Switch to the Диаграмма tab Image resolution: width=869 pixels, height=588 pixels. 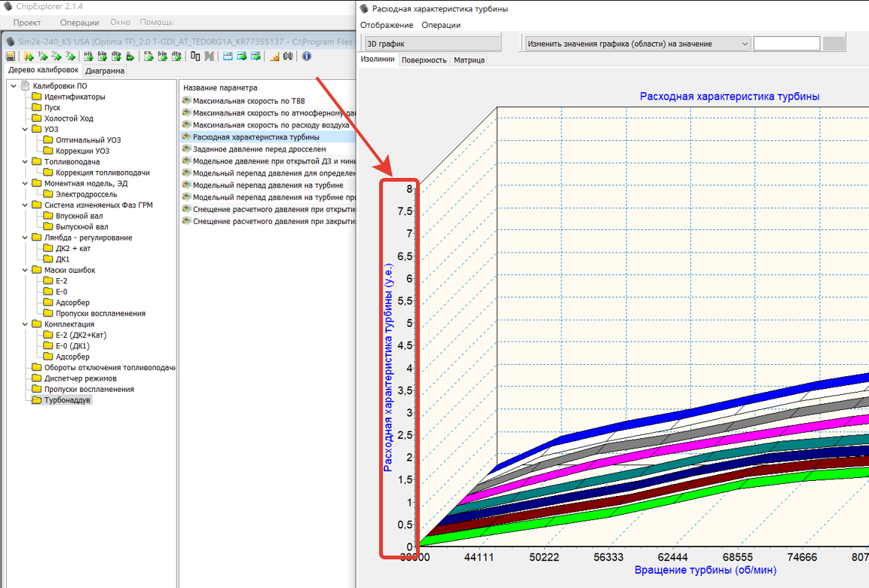click(x=105, y=71)
